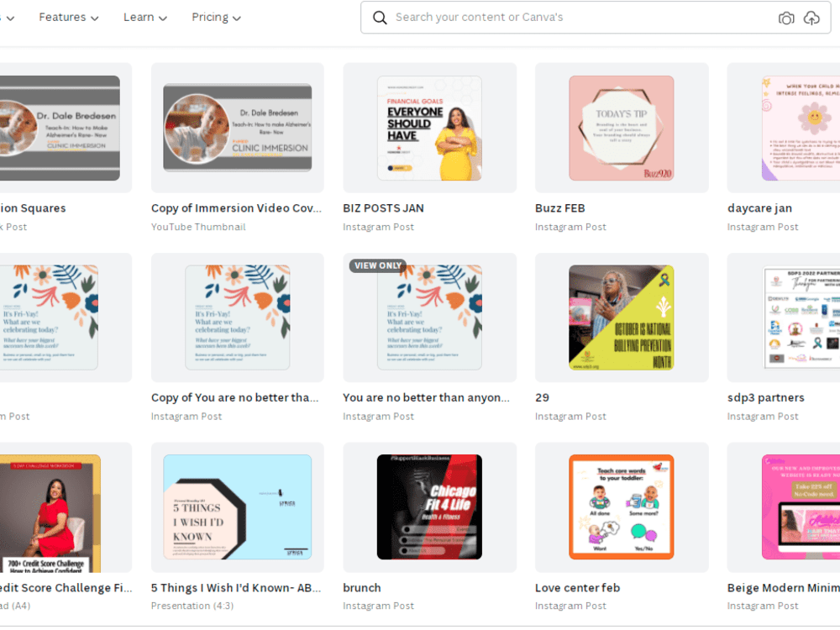
Task: Click the 'Love center feb' design title
Action: point(578,588)
